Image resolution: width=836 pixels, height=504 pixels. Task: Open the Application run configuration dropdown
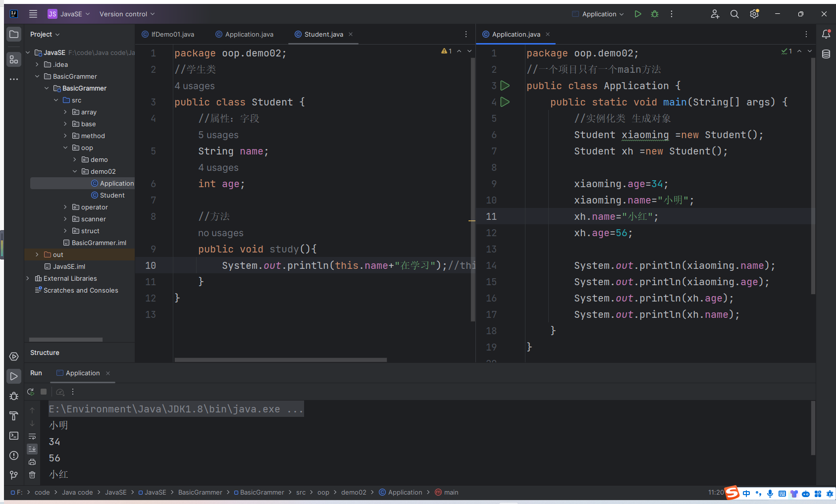[x=599, y=14]
